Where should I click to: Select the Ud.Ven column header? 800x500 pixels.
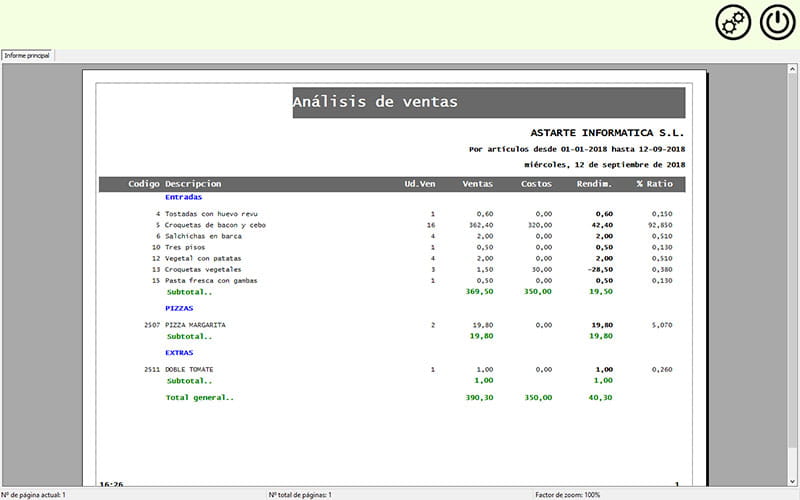[419, 184]
